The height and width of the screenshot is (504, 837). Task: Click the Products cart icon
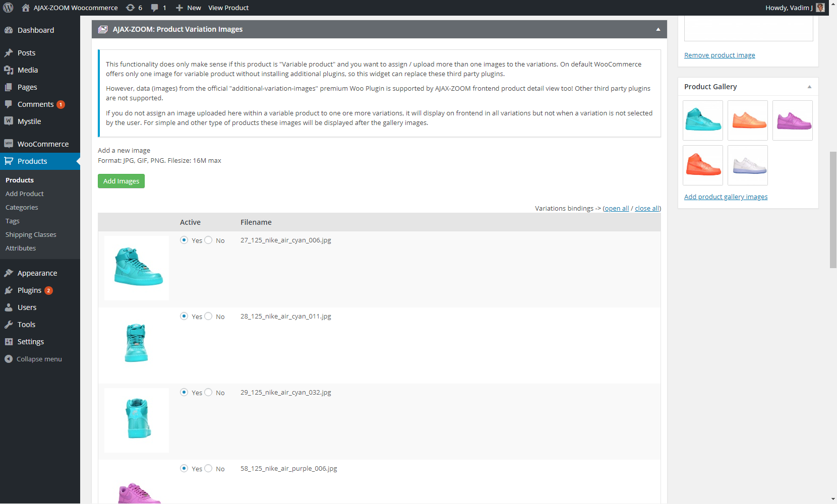9,161
